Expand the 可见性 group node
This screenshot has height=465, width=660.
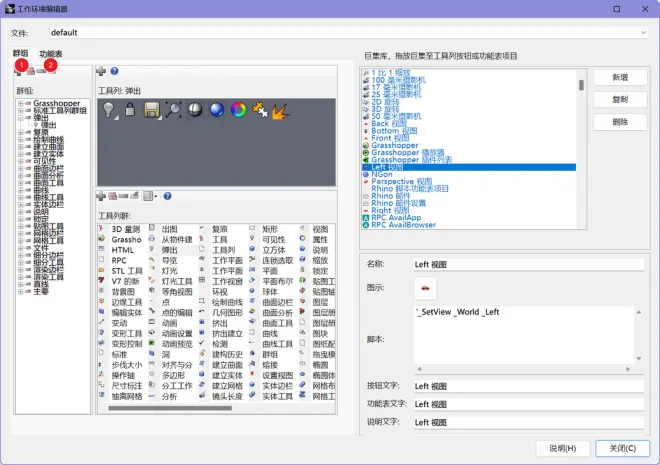20,161
